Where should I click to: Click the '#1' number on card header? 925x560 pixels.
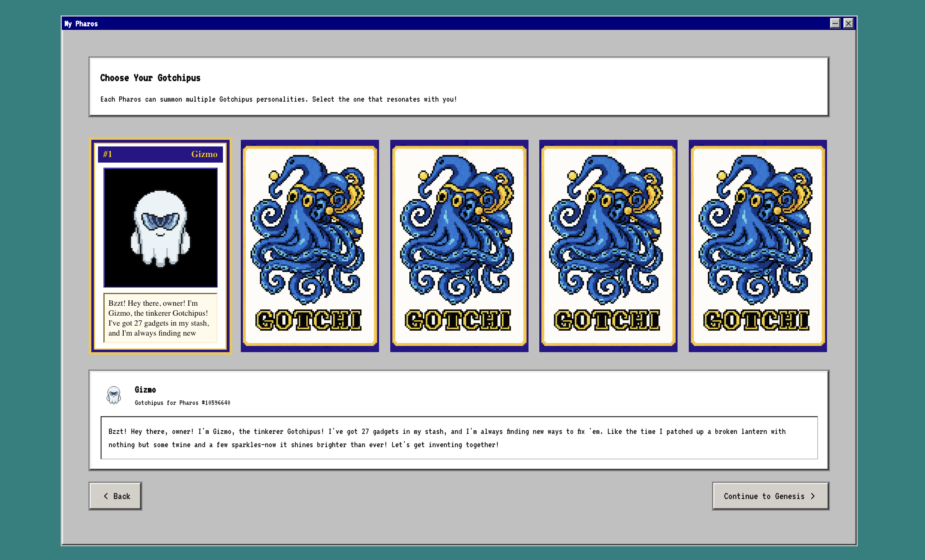pos(108,154)
